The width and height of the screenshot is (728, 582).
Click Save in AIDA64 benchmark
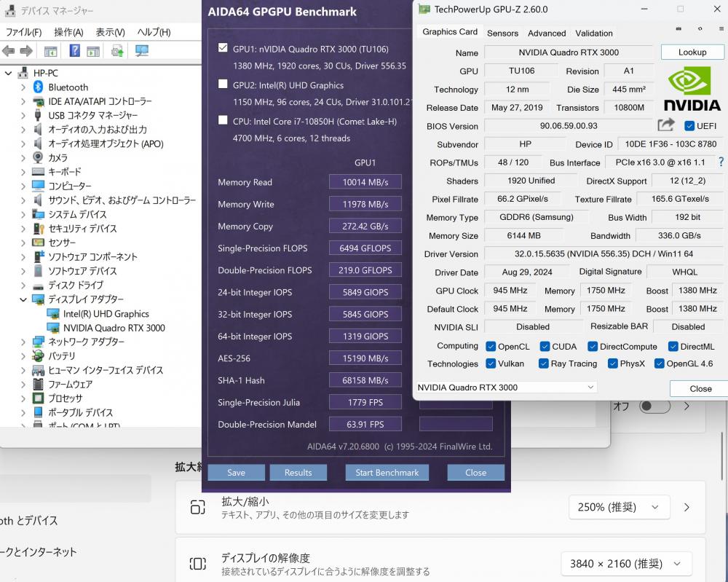pos(237,473)
